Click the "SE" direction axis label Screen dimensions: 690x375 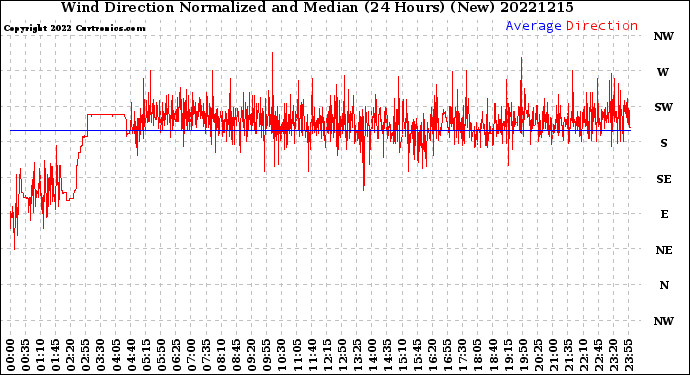[x=664, y=179]
